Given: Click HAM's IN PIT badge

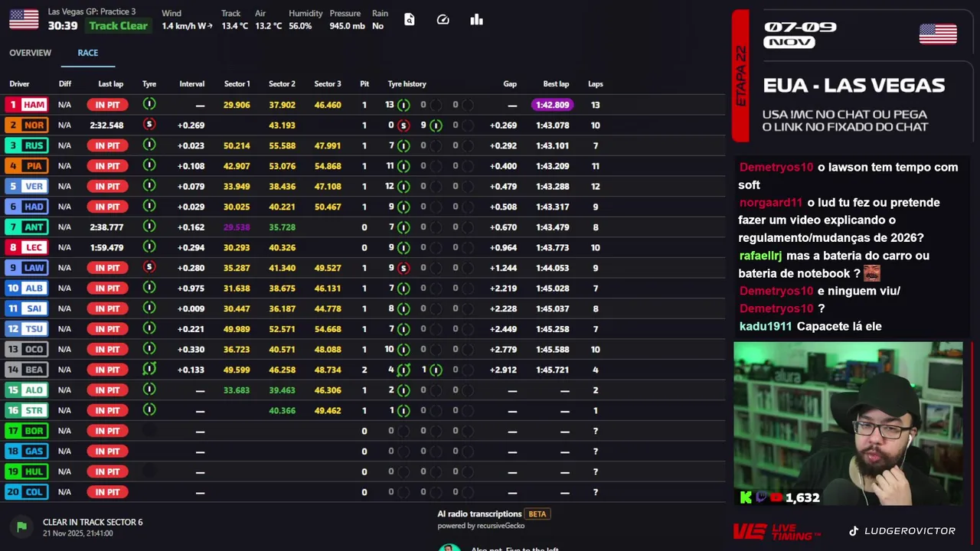Looking at the screenshot, I should pos(107,105).
